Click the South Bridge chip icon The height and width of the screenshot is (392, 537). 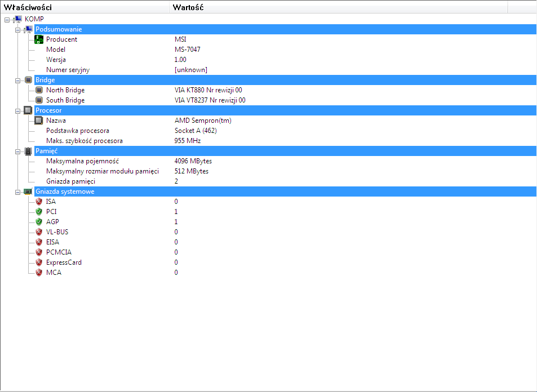click(39, 100)
